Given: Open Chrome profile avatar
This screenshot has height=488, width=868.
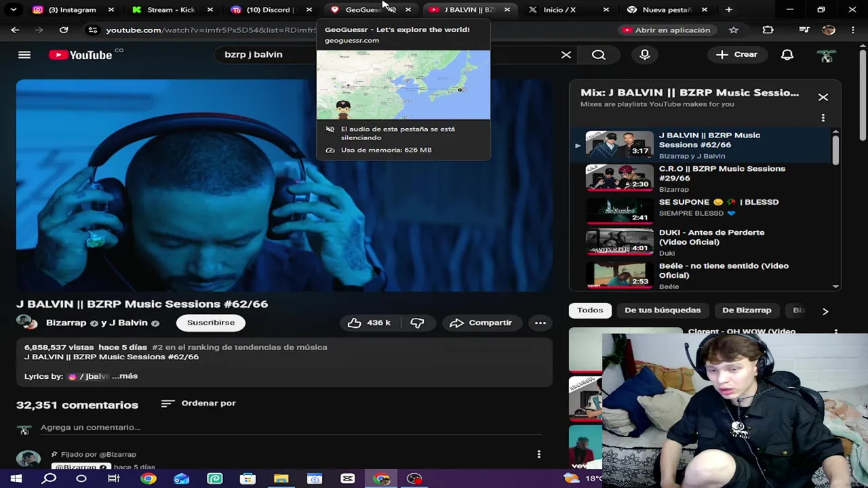Looking at the screenshot, I should click(829, 30).
